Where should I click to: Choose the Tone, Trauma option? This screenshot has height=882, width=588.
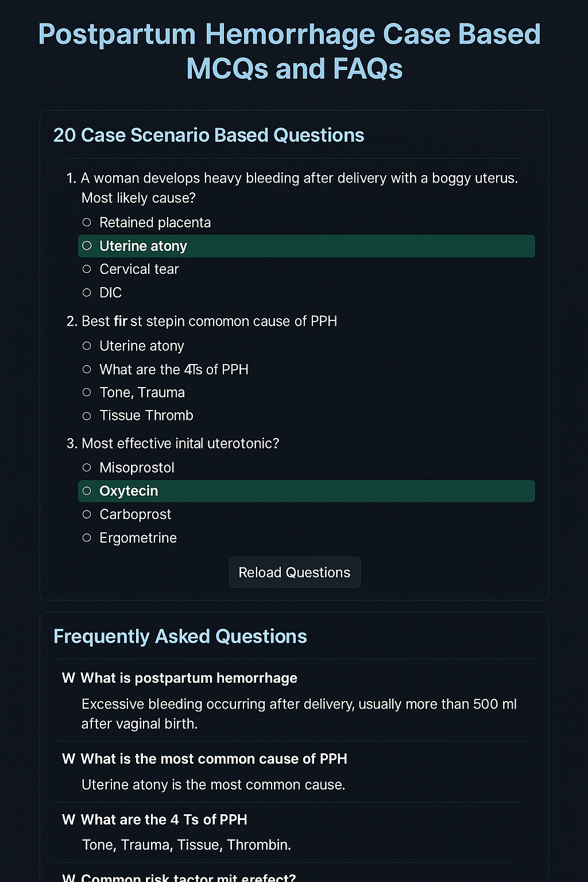tap(87, 393)
